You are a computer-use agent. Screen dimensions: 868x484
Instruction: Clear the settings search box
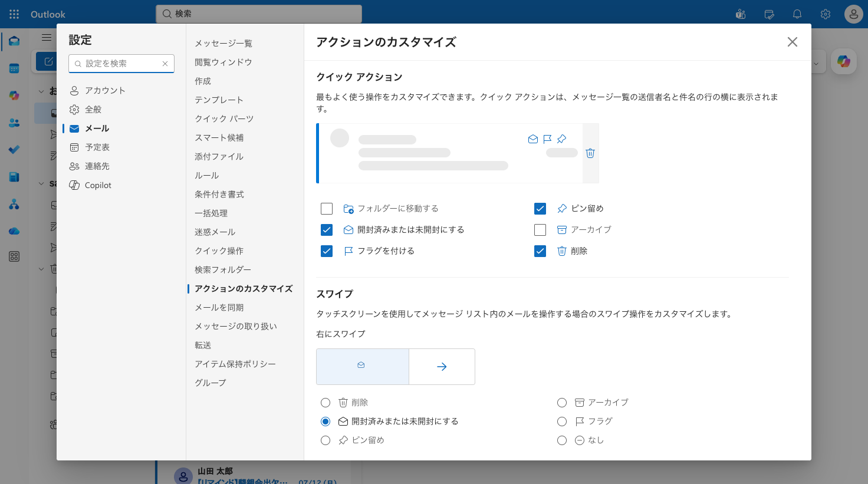pos(165,64)
